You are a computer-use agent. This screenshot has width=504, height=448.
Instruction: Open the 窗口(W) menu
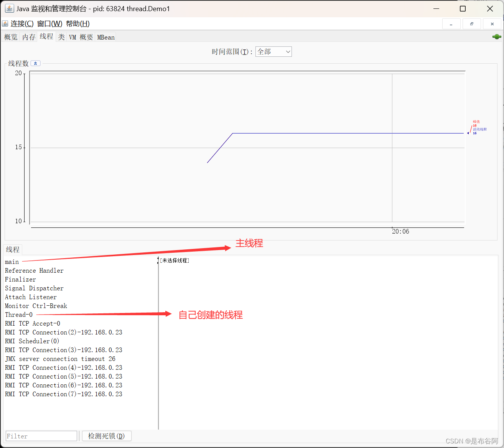[x=49, y=24]
